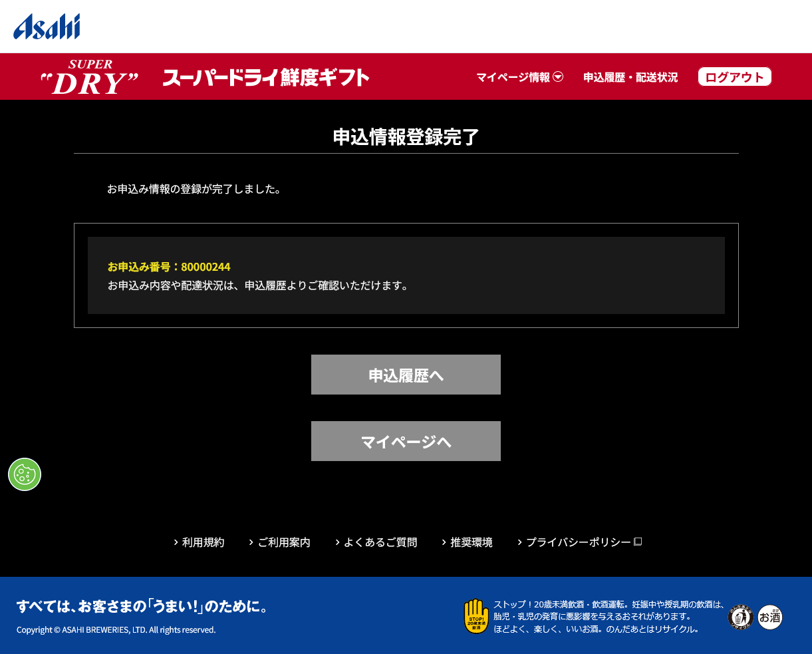The height and width of the screenshot is (654, 812).
Task: Open the 推奨環境 footer link
Action: click(468, 542)
